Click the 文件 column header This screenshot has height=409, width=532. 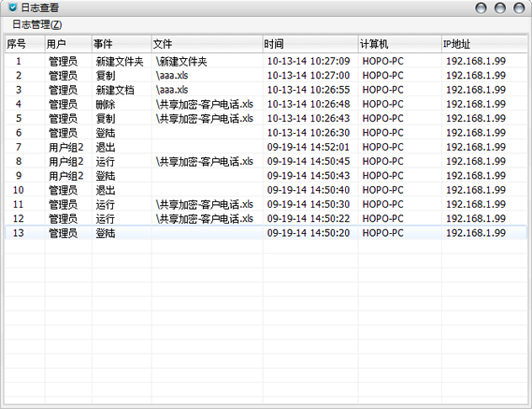207,44
